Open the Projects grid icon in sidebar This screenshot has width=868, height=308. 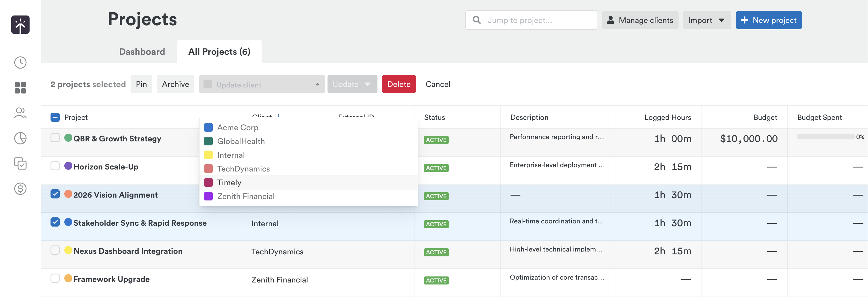(x=20, y=88)
